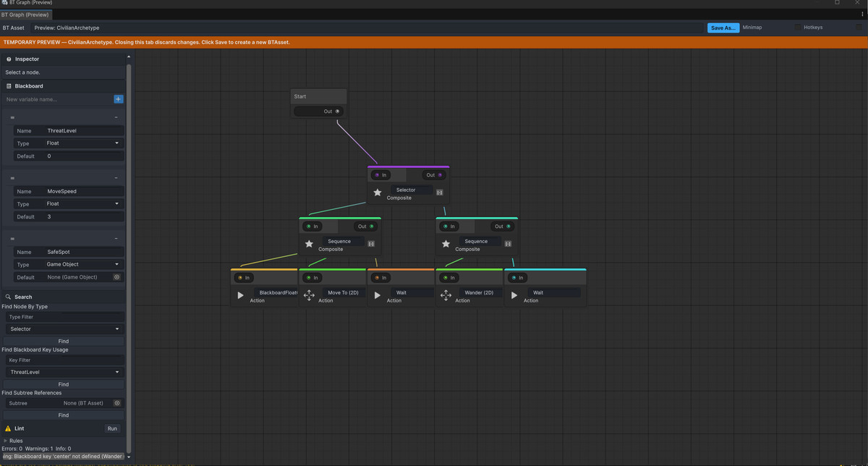Open the ThreatLevel key usage dropdown
This screenshot has width=868, height=466.
pos(64,372)
